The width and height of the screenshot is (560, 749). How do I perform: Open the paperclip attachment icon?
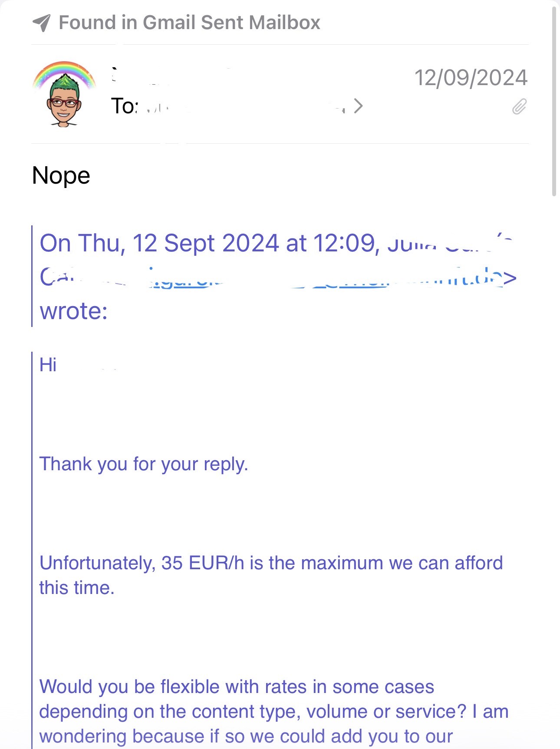tap(519, 106)
